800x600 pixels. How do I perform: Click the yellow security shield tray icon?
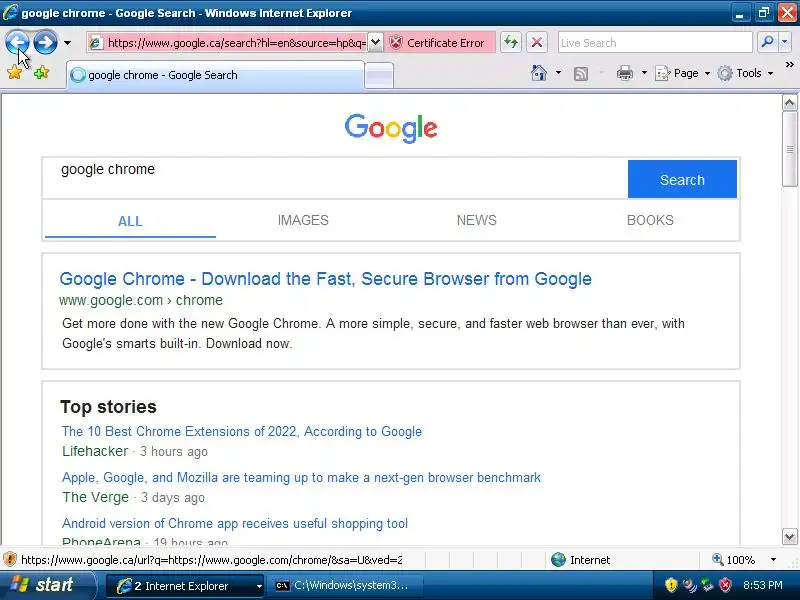pyautogui.click(x=671, y=585)
